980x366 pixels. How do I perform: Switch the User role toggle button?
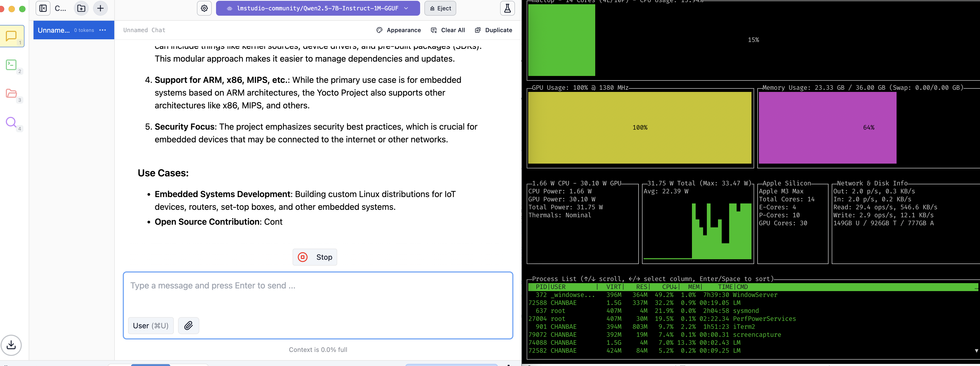(x=151, y=326)
